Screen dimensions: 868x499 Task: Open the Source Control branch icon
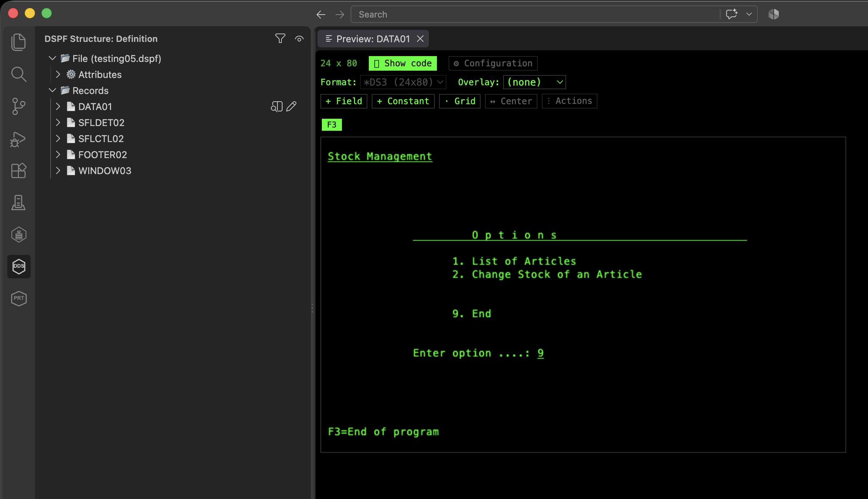(19, 106)
